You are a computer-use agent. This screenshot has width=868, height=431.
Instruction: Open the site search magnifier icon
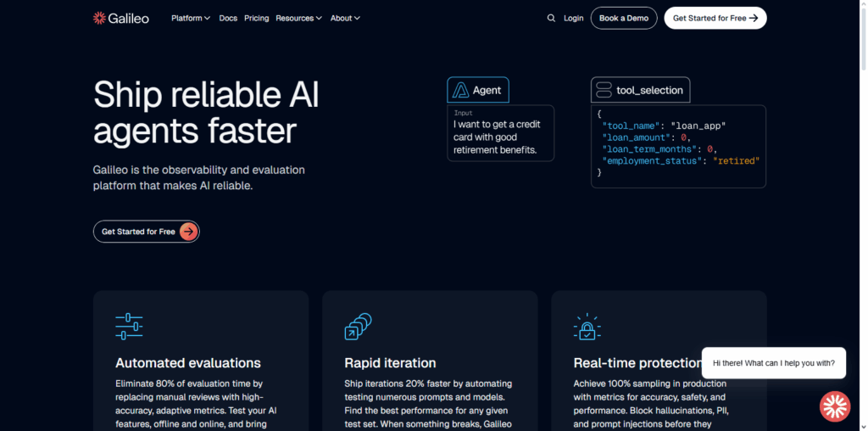(x=551, y=19)
